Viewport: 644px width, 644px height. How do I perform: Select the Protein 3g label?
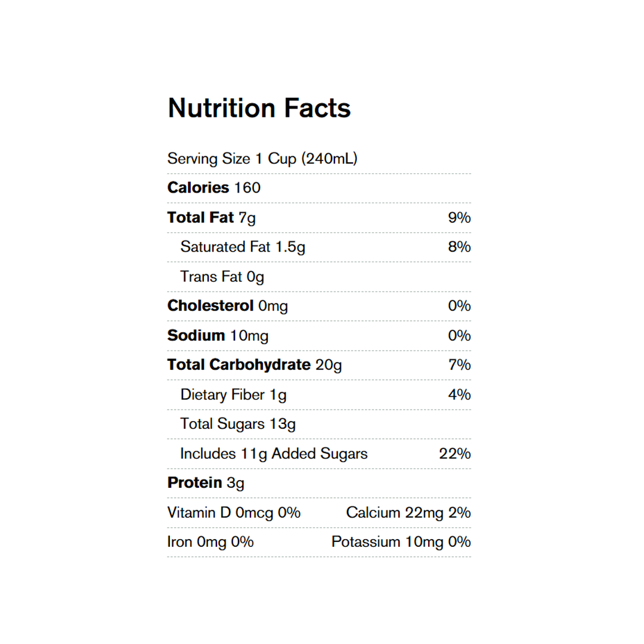point(206,483)
